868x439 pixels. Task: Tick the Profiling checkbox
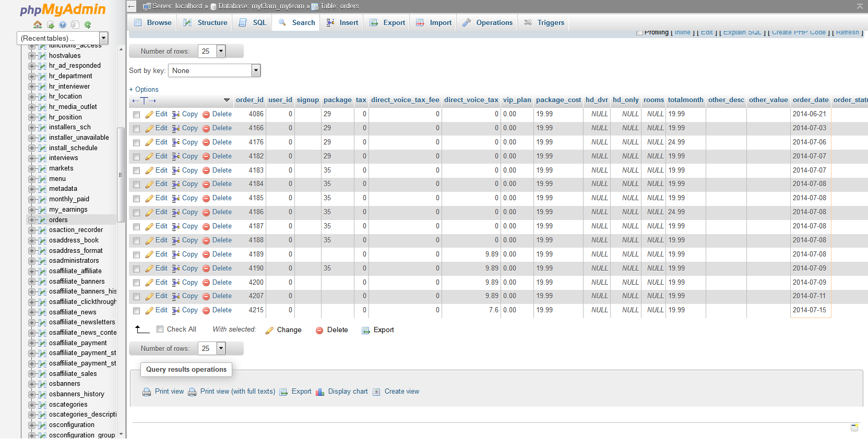(639, 33)
